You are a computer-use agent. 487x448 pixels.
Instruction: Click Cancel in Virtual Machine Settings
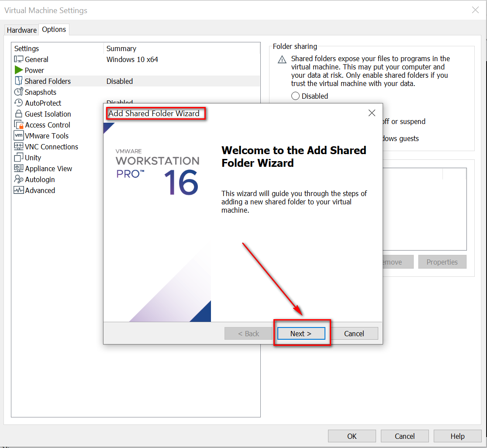point(405,436)
